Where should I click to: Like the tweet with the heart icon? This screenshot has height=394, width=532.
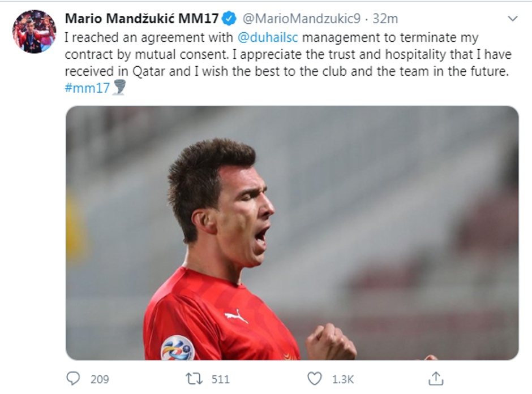(x=315, y=379)
